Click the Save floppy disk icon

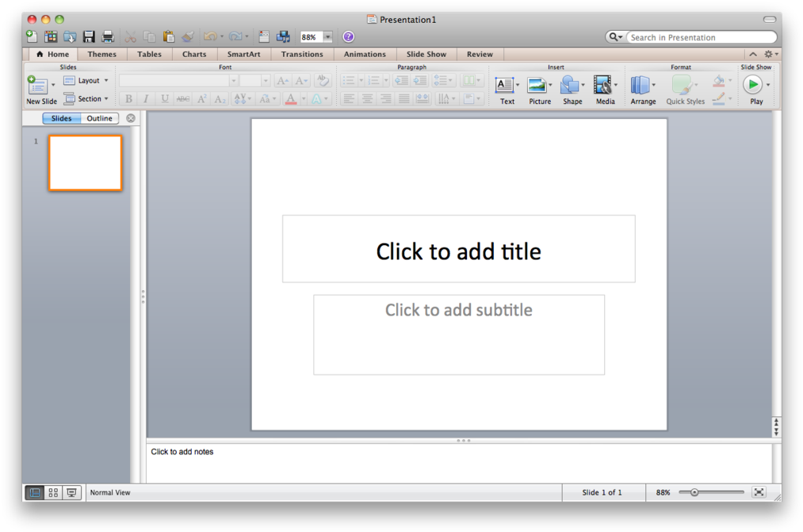[x=89, y=36]
